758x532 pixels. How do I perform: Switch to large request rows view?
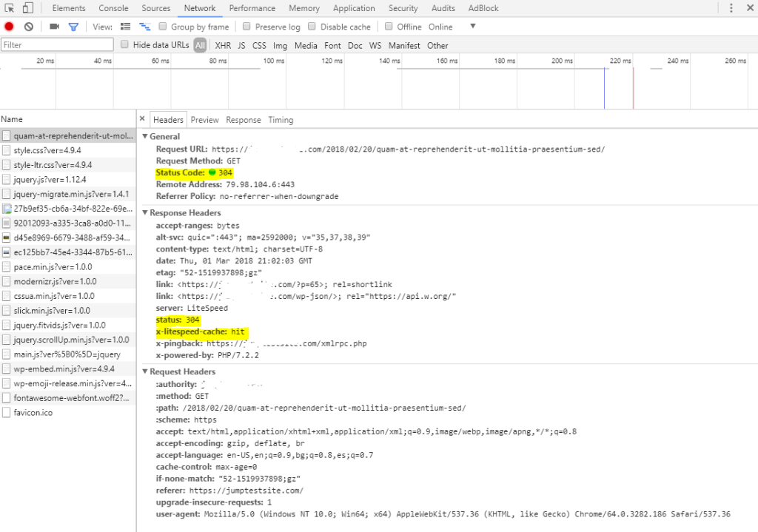(125, 27)
